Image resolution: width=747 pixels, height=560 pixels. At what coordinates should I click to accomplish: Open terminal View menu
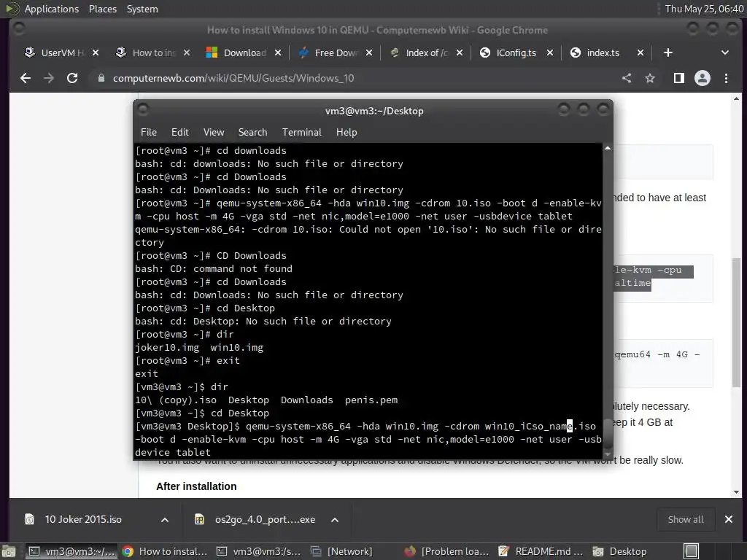[x=214, y=133]
